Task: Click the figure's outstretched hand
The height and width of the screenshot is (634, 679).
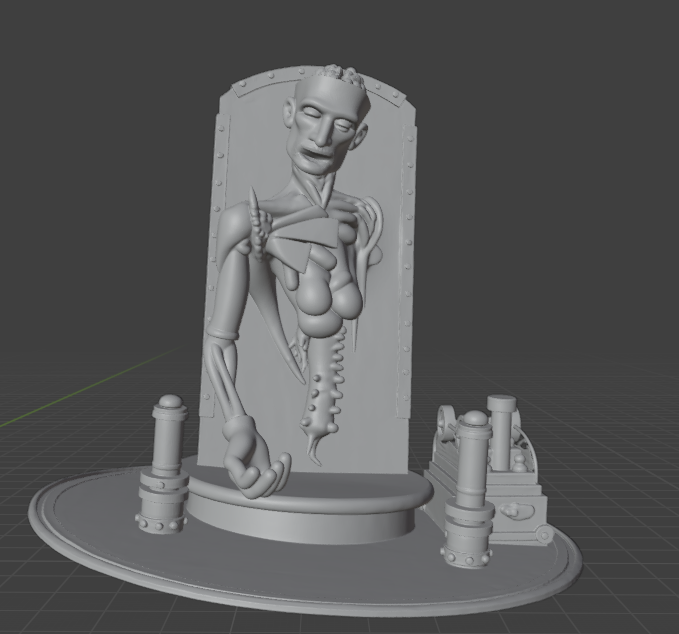Action: [255, 458]
